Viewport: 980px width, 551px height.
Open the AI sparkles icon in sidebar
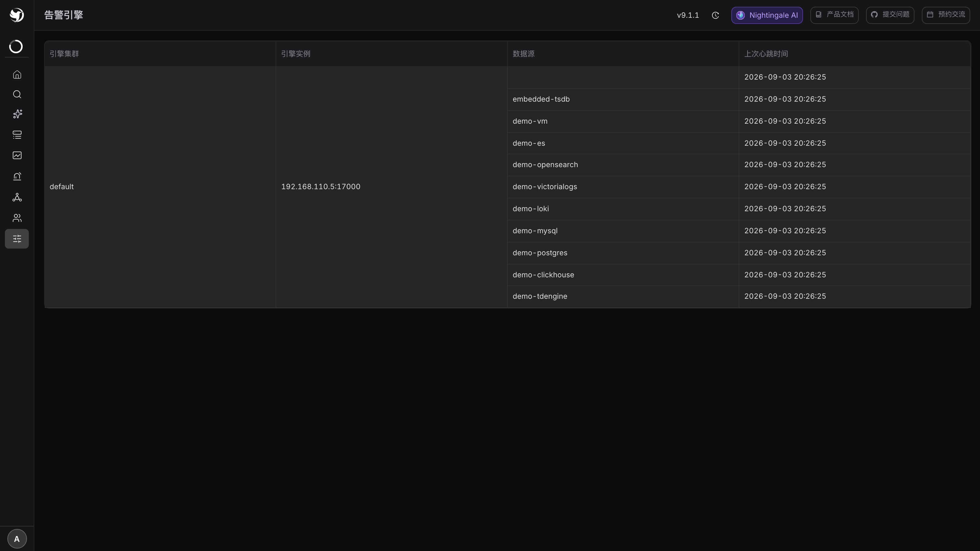17,114
